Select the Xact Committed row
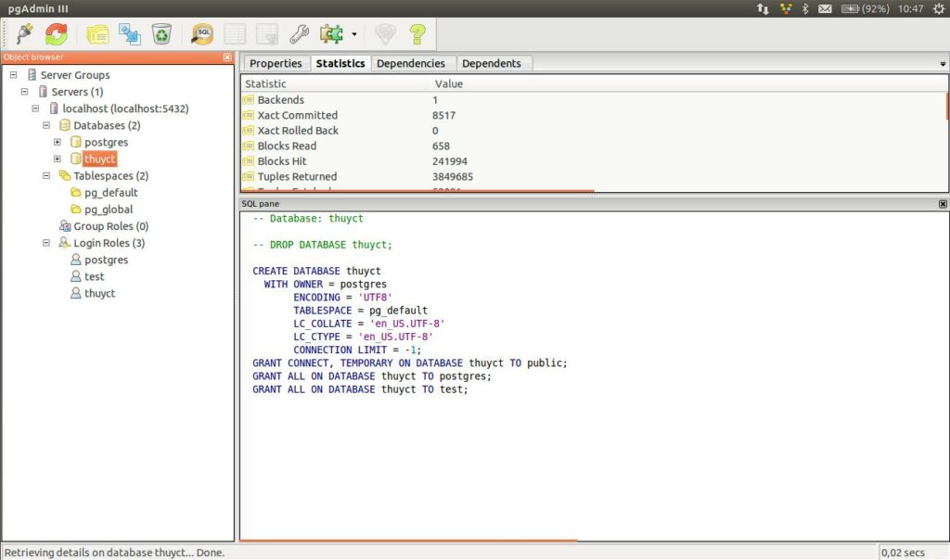This screenshot has width=950, height=560. [594, 115]
